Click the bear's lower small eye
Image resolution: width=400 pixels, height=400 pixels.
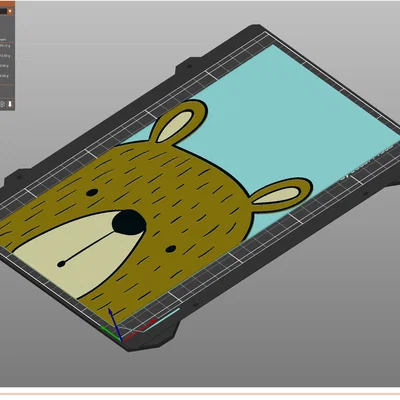[x=171, y=249]
